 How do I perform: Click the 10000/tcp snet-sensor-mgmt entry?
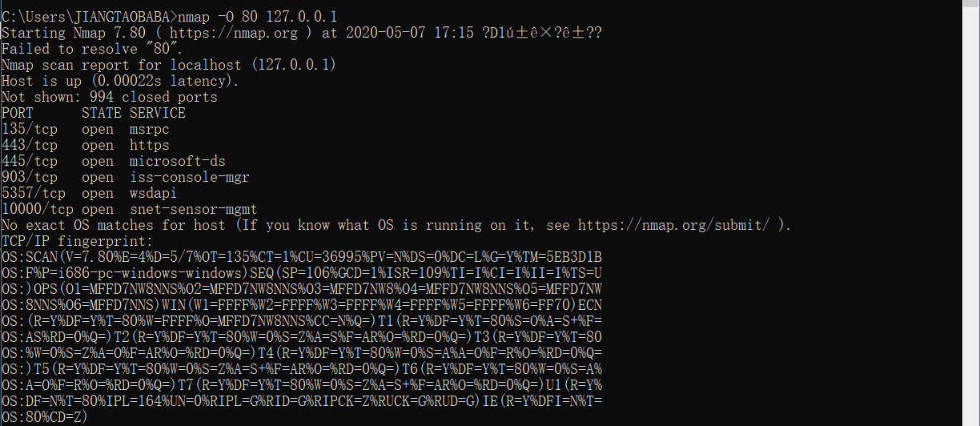point(130,209)
